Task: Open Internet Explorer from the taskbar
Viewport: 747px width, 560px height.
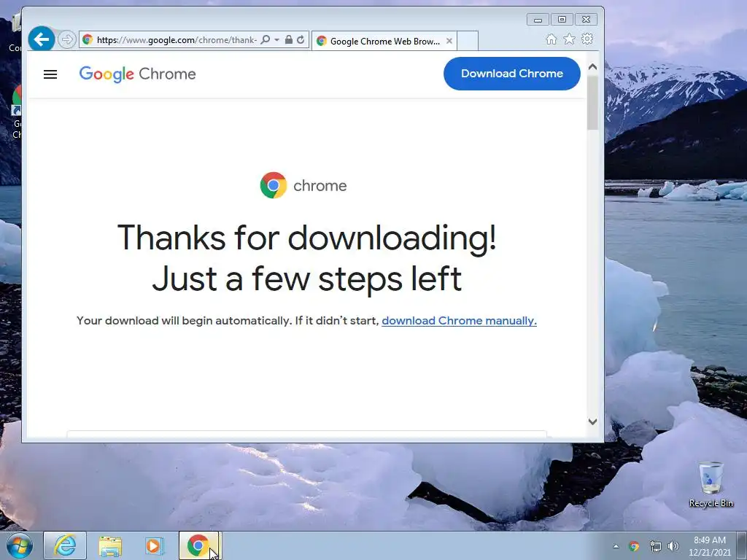Action: [x=65, y=545]
